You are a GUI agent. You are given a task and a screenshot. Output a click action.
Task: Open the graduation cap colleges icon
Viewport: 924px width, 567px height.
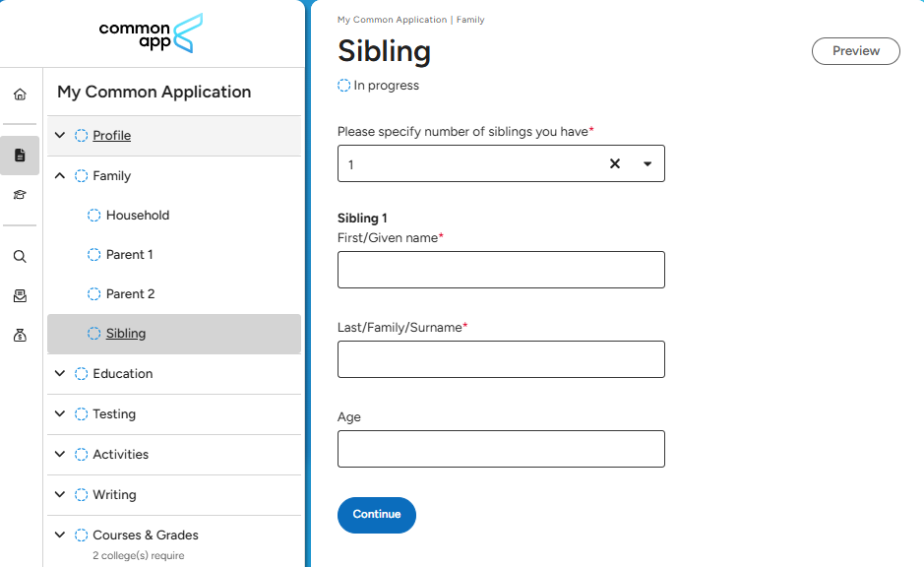point(20,195)
